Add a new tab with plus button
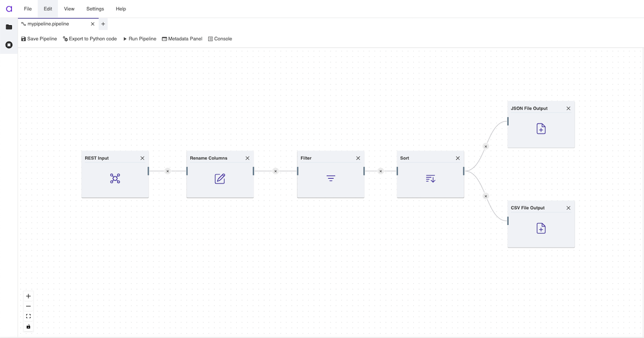 point(104,24)
